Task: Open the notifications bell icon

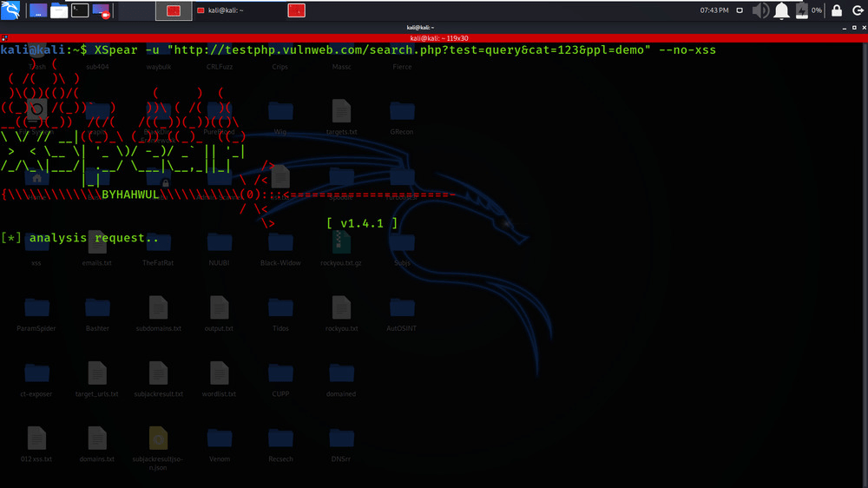Action: click(x=782, y=10)
